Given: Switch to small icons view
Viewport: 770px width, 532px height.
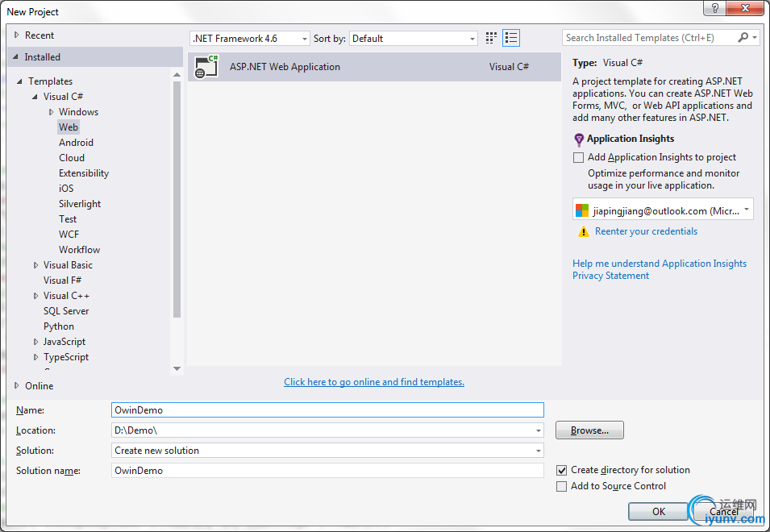Looking at the screenshot, I should point(491,38).
